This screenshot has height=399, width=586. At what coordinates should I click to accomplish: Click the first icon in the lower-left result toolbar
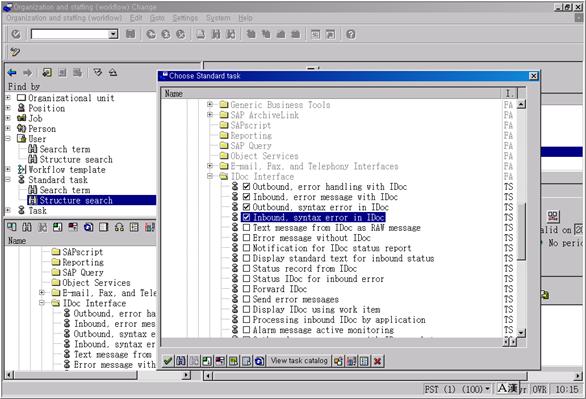coord(12,227)
